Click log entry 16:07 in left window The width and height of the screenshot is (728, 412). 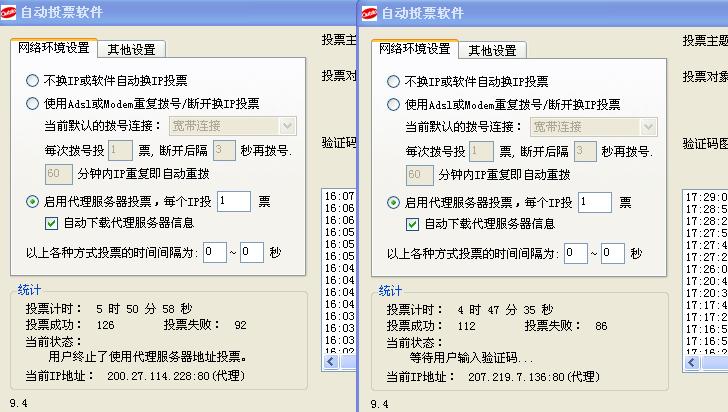[x=340, y=196]
